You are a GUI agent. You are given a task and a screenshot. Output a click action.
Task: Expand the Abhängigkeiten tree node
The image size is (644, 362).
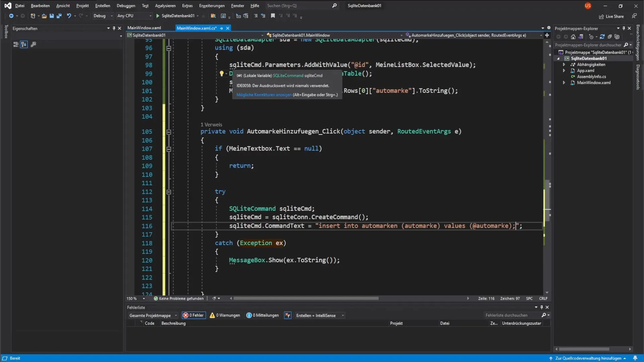click(564, 64)
